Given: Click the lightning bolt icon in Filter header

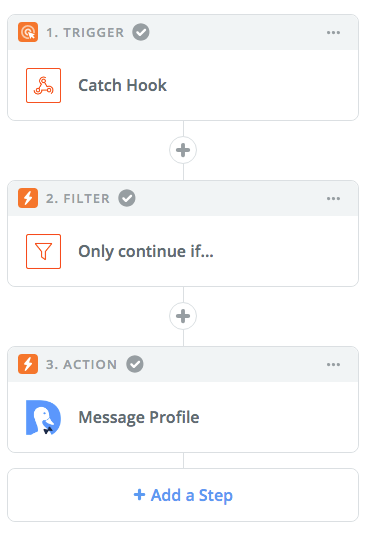Looking at the screenshot, I should (x=28, y=198).
